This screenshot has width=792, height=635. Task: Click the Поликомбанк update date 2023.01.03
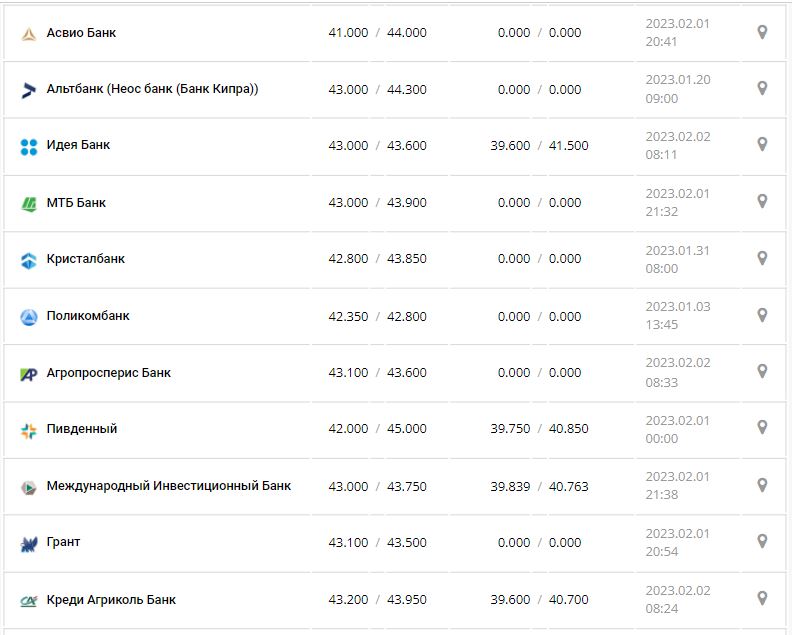tap(677, 306)
